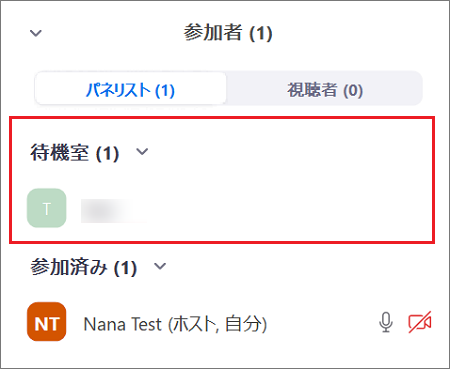450x369 pixels.
Task: Switch to the 視聴者 (0) tab
Action: point(325,89)
